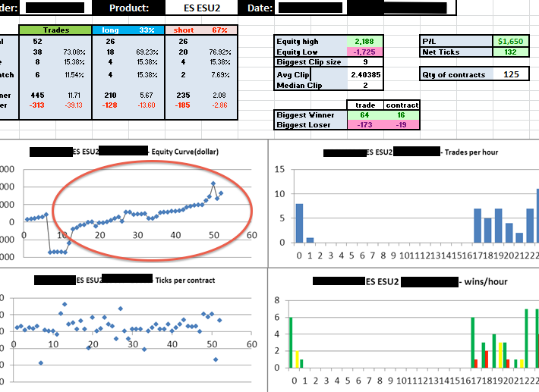Click the Trades per hour chart title
Viewport: 539px width, 392px height.
click(x=468, y=152)
